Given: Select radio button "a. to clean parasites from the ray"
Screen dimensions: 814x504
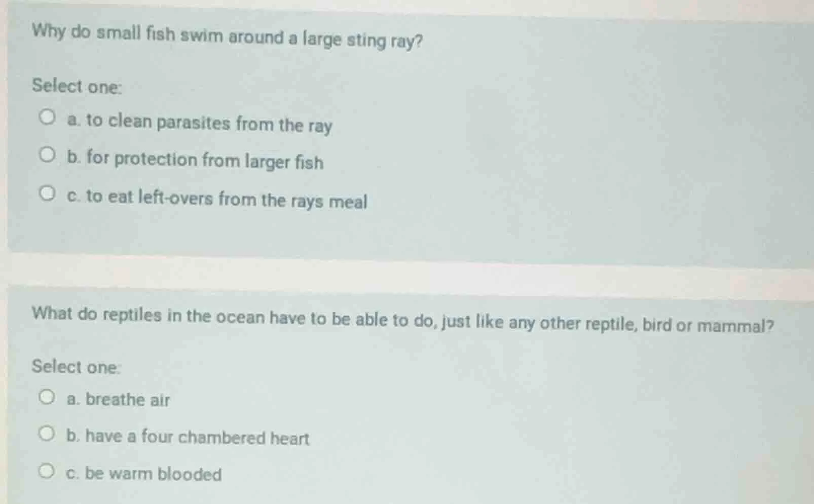Looking at the screenshot, I should tap(47, 117).
